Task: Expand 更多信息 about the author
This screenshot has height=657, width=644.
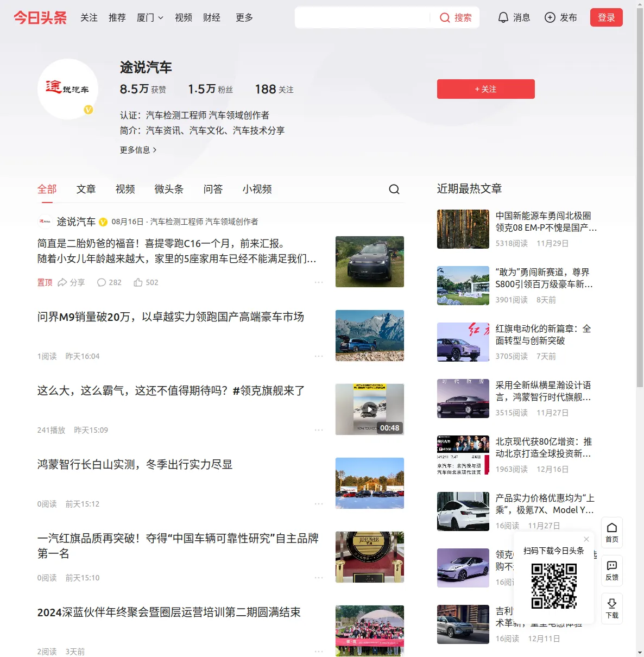Action: [x=138, y=150]
